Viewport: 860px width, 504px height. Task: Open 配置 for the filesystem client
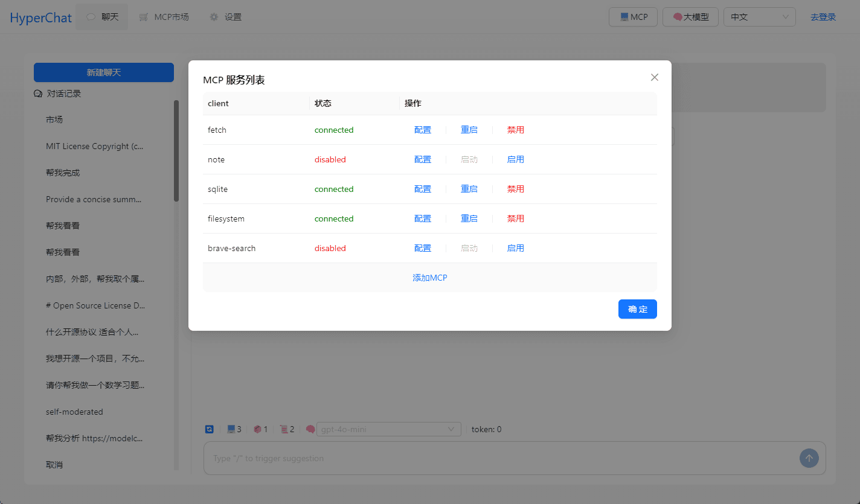[x=423, y=219]
